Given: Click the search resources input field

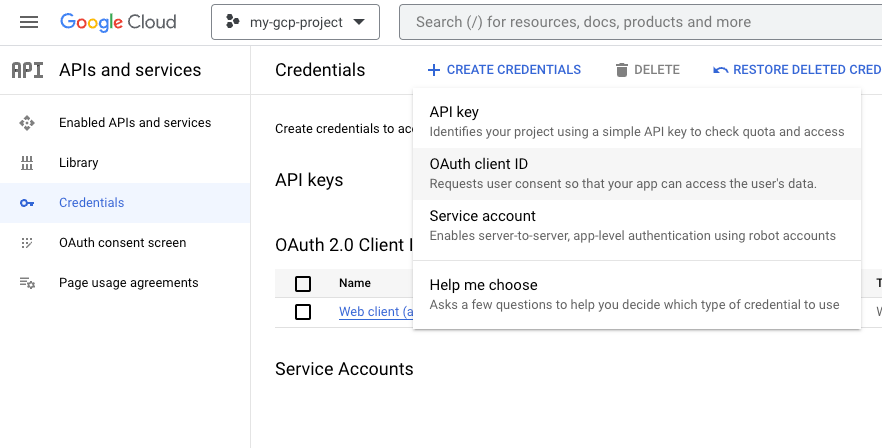Looking at the screenshot, I should tap(640, 22).
